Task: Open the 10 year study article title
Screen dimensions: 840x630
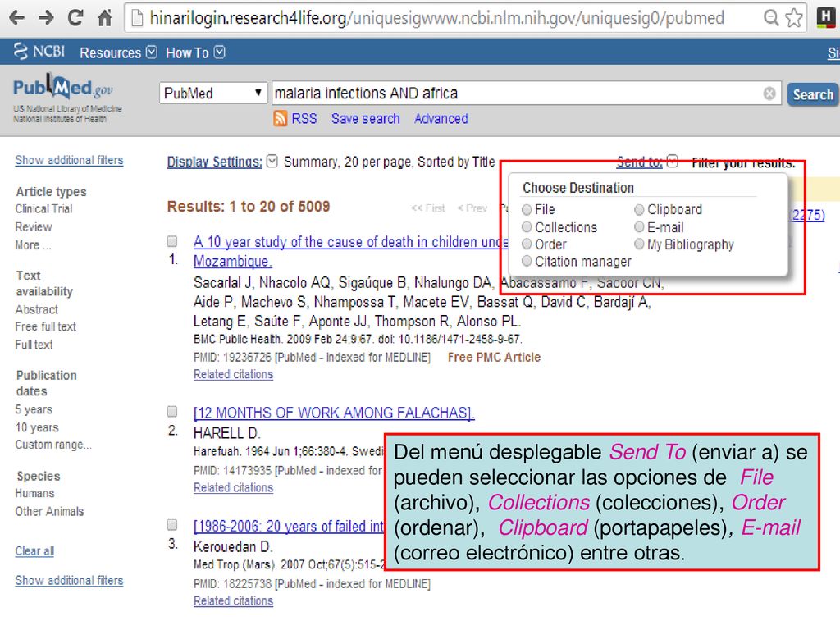Action: pos(351,242)
